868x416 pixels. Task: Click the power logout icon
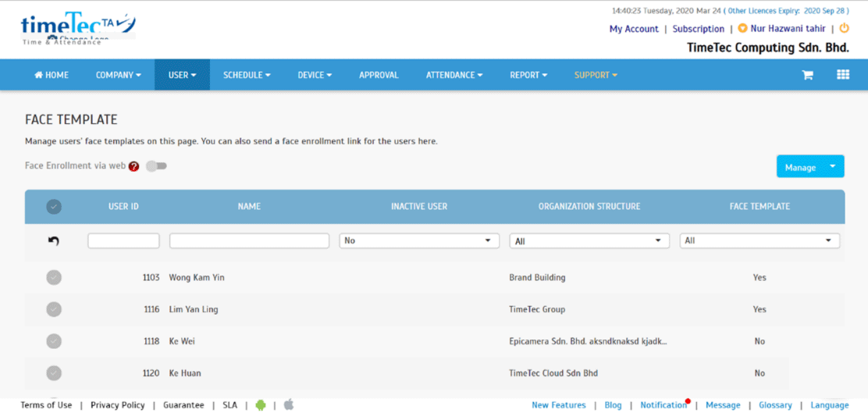pos(845,28)
